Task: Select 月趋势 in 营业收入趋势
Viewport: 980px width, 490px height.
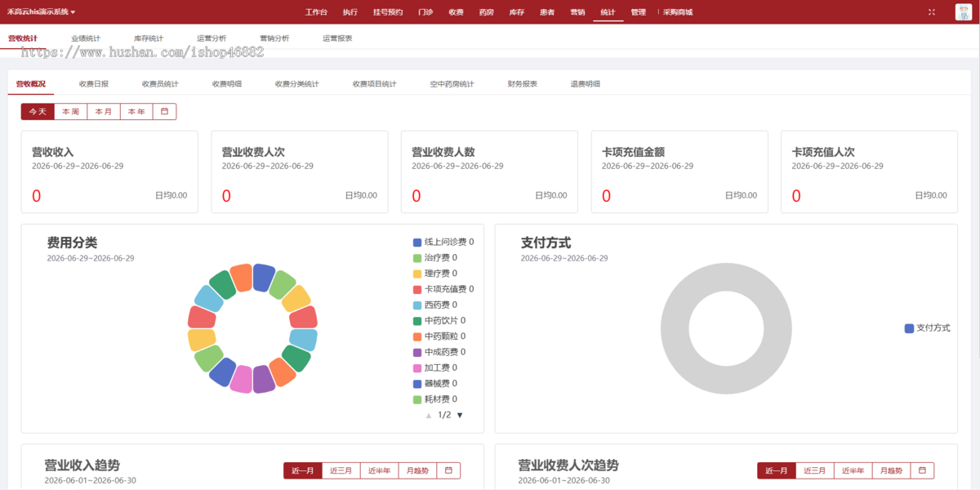Action: [418, 470]
